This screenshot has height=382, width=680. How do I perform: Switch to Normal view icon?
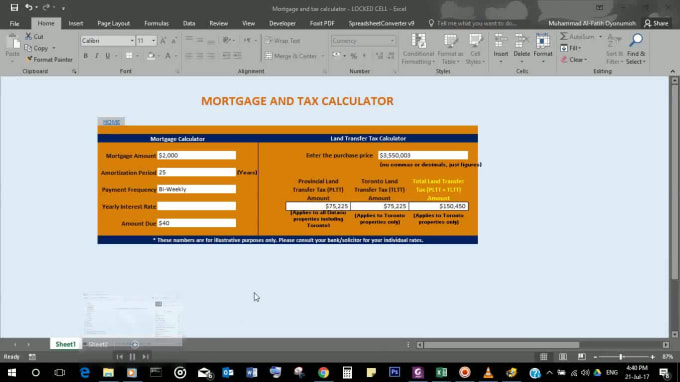pos(543,357)
